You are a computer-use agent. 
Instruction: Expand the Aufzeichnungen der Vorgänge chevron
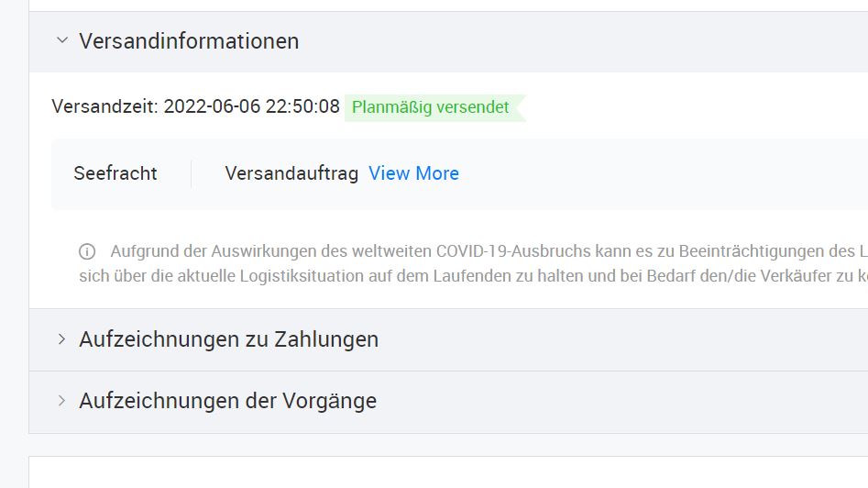point(62,401)
